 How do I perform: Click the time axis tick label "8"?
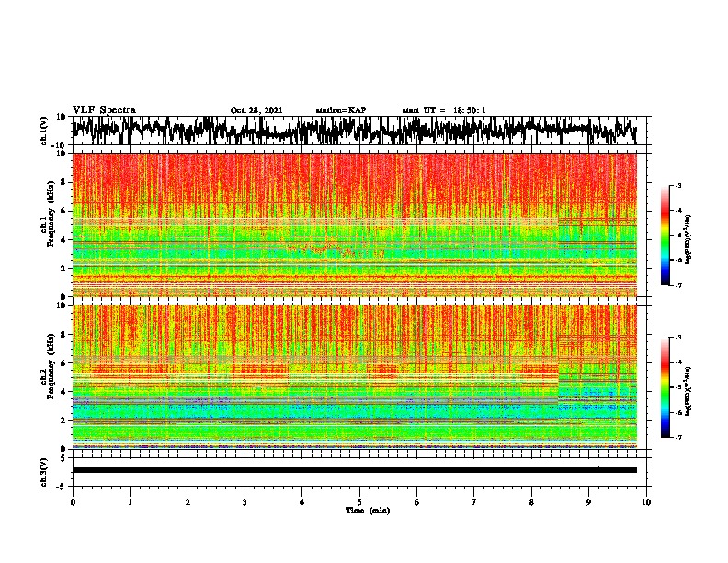click(531, 502)
